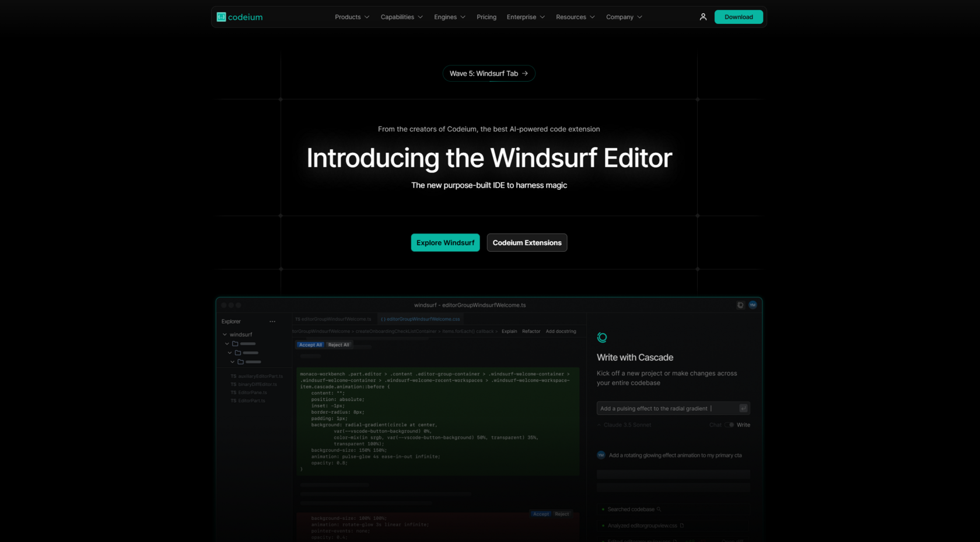Expand the Company dropdown
980x542 pixels.
pyautogui.click(x=624, y=17)
